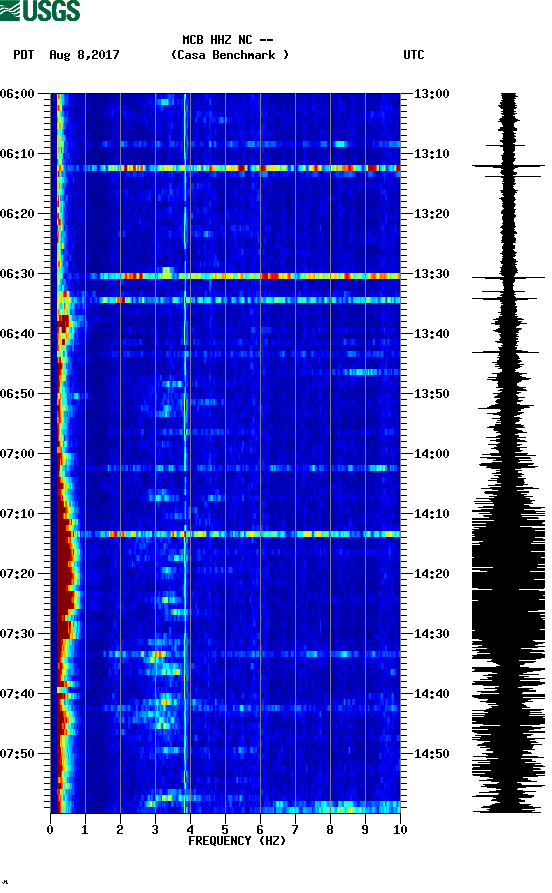Image resolution: width=552 pixels, height=893 pixels.
Task: Click the seismogram waveform trace at right
Action: coord(508,453)
